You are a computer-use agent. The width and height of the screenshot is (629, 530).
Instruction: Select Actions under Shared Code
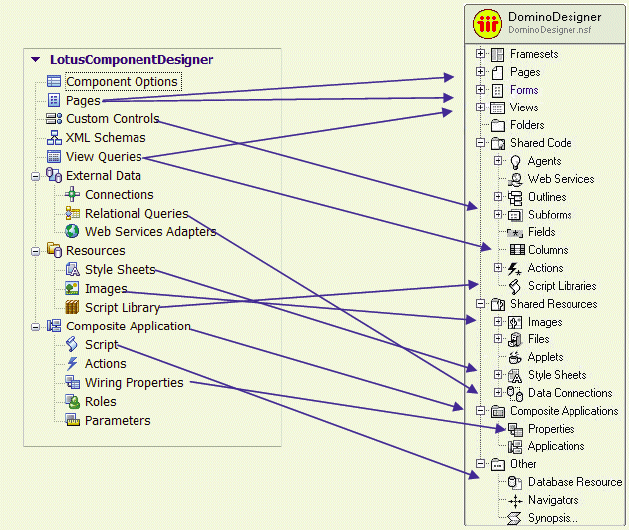pyautogui.click(x=545, y=268)
